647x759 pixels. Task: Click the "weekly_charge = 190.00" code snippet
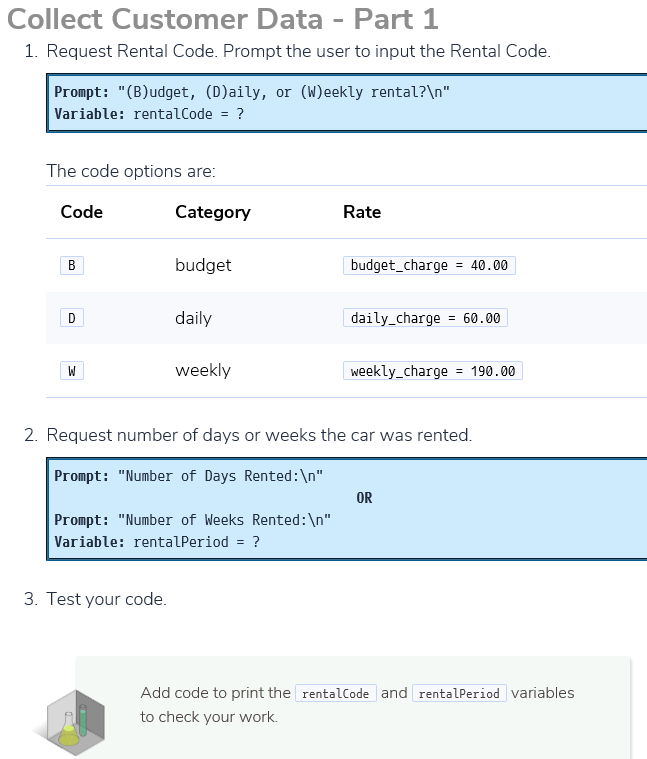click(433, 371)
